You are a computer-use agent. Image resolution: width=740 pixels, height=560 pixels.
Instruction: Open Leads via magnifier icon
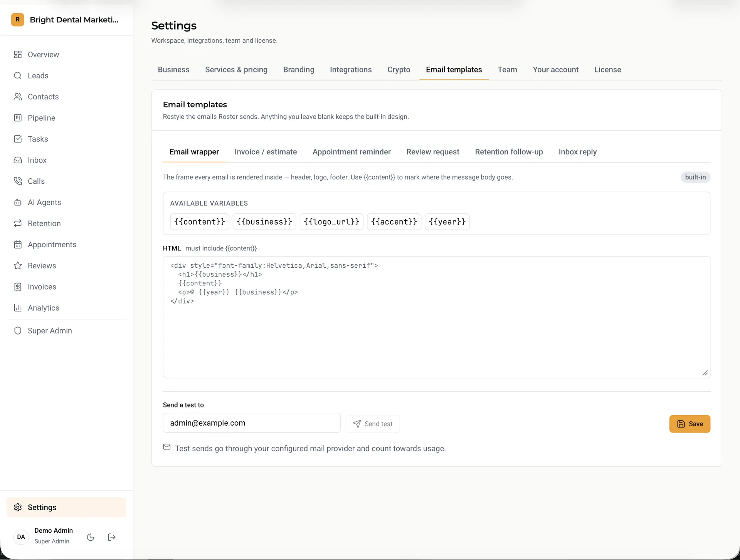point(18,76)
